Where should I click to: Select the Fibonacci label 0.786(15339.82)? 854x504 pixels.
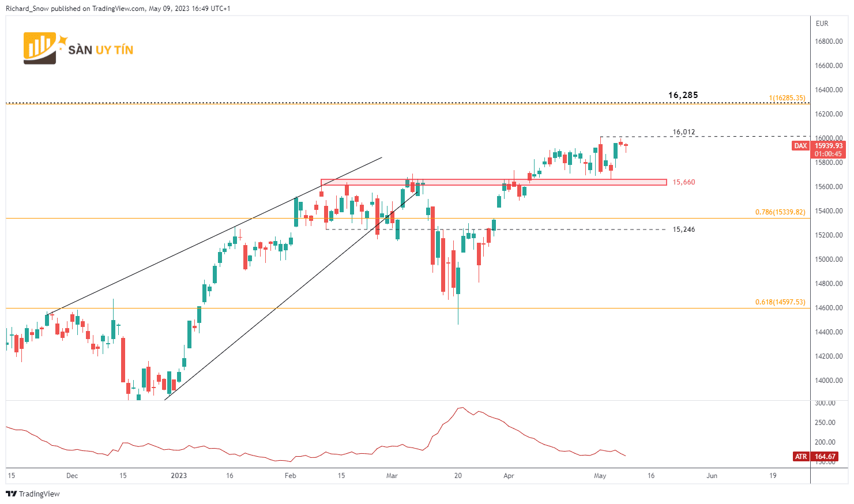click(780, 212)
